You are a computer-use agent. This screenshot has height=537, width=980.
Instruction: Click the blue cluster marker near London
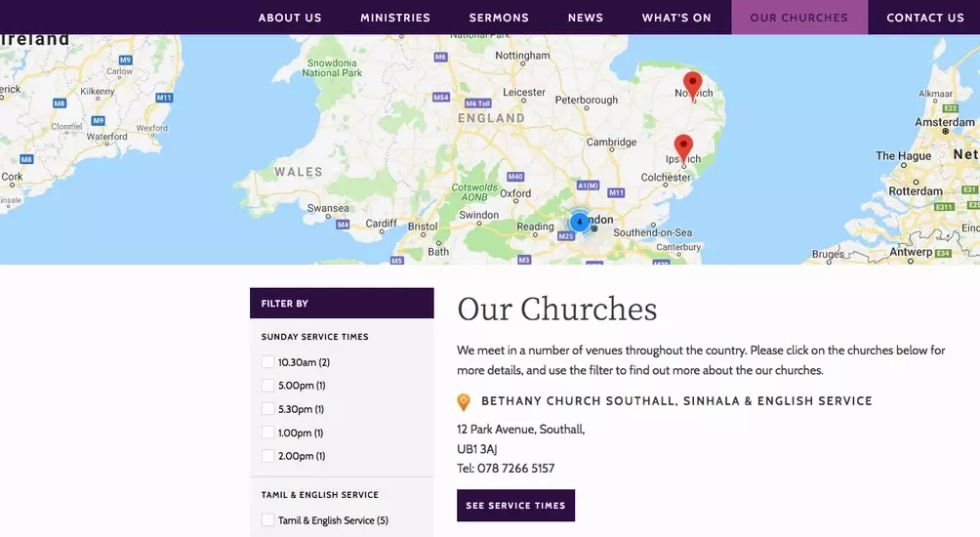point(579,223)
